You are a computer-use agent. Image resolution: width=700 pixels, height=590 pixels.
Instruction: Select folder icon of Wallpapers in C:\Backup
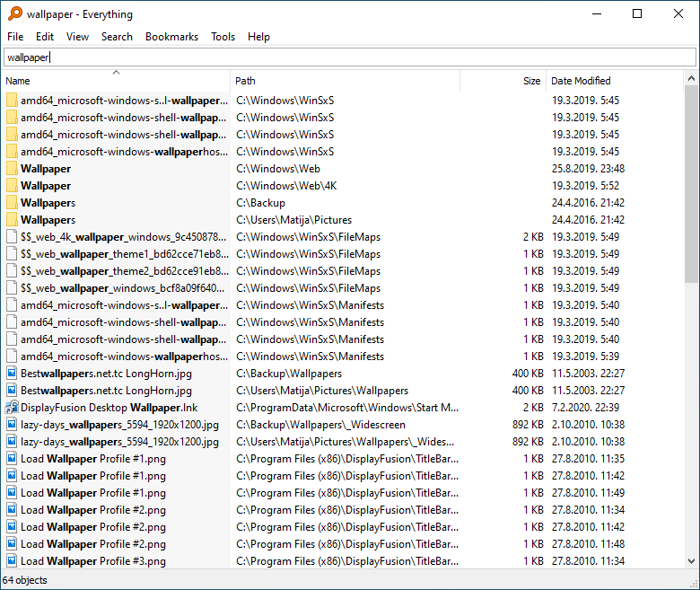(x=12, y=203)
